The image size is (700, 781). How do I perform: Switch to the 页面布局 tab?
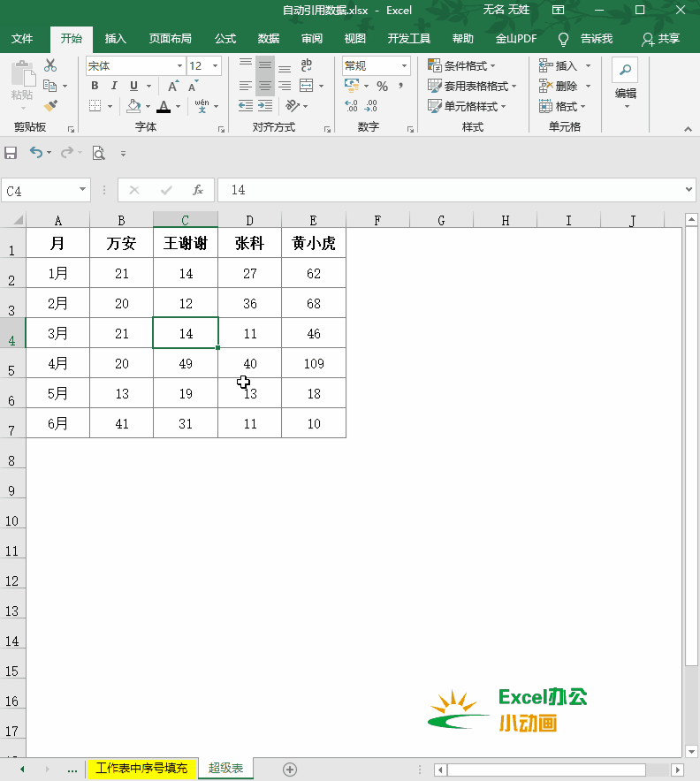point(170,39)
